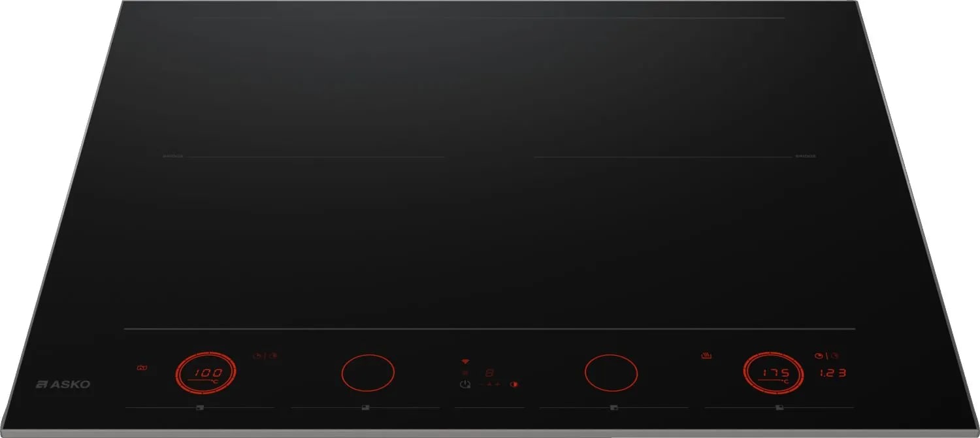Tap the empty right-center zone ring
The width and height of the screenshot is (980, 438).
[610, 373]
